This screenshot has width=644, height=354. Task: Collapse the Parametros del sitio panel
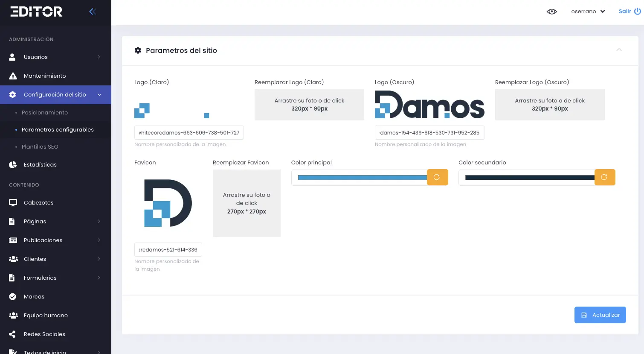tap(619, 50)
